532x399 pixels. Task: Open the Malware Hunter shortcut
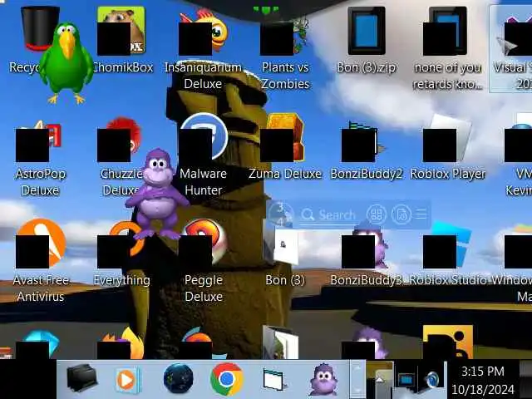coord(203,137)
